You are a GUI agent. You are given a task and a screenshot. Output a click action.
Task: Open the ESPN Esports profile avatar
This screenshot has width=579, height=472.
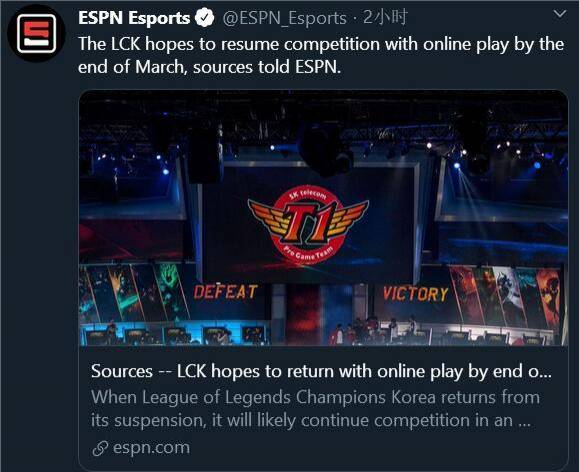pos(36,33)
